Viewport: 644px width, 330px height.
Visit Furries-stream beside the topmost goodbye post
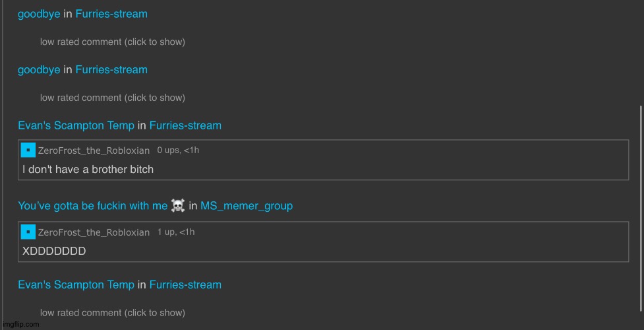(x=111, y=14)
